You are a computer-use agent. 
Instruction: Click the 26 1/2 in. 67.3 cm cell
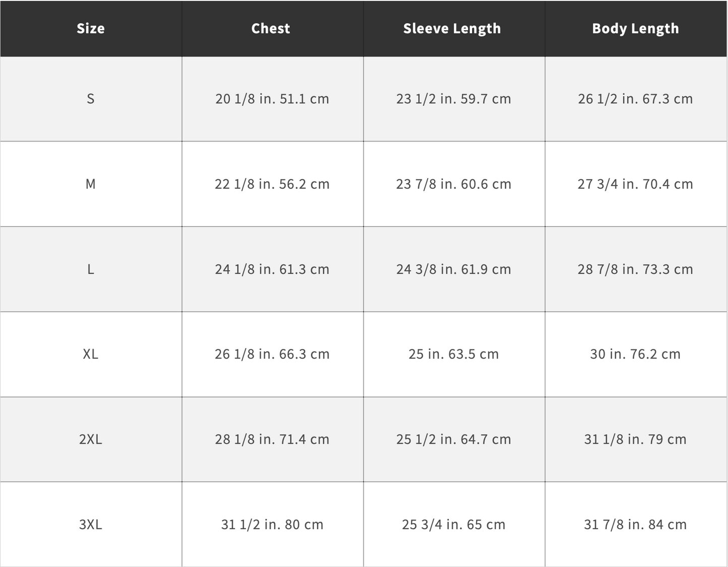tap(635, 99)
